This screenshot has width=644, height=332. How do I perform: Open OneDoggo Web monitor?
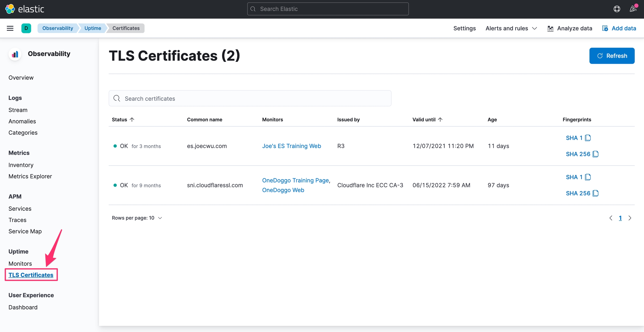pos(283,190)
